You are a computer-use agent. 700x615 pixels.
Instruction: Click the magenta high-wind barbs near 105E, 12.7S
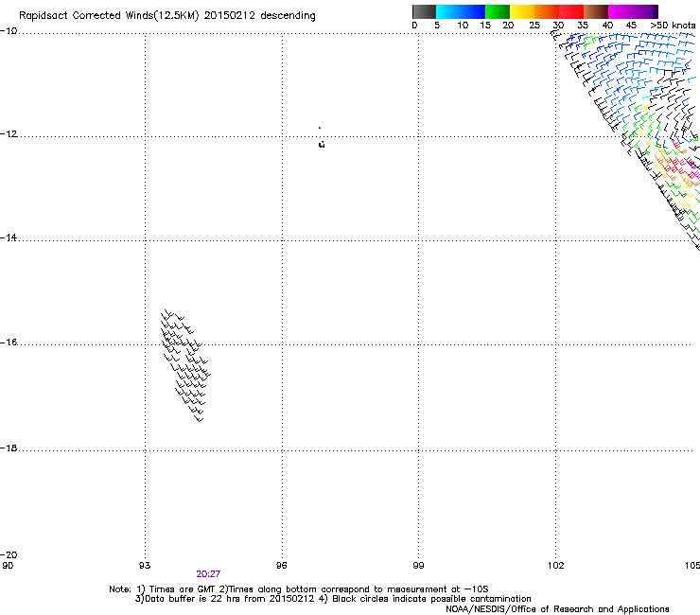click(694, 170)
